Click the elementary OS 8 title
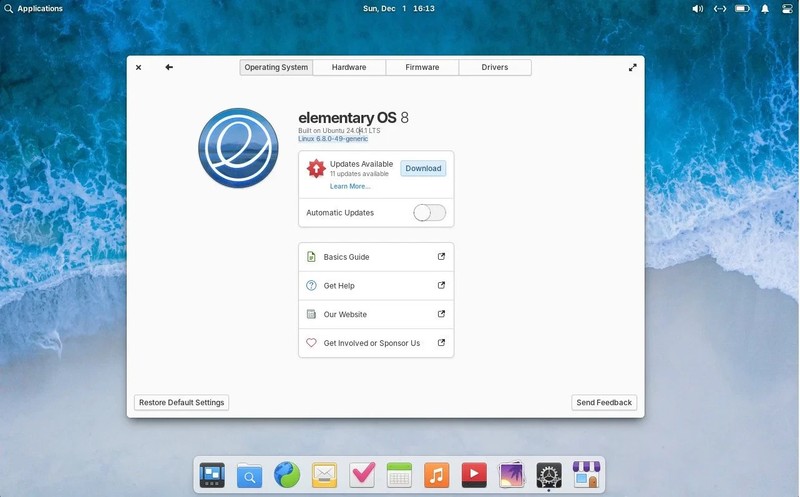Viewport: 800px width, 497px height. [x=354, y=118]
